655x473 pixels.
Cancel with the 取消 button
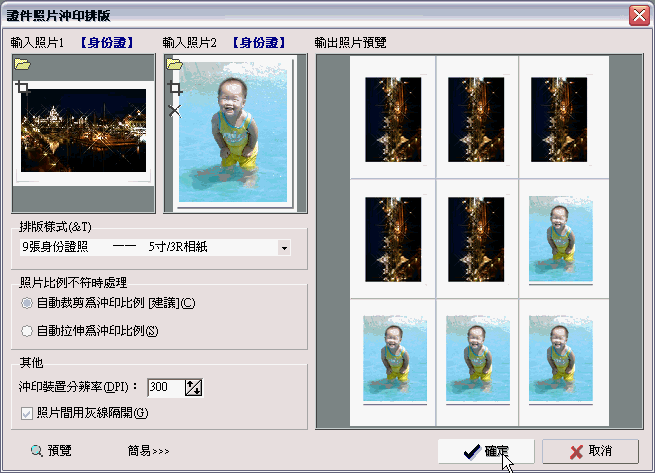click(x=590, y=451)
